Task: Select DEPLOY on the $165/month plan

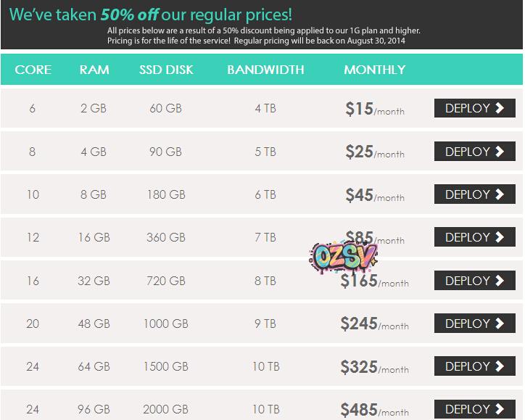Action: pyautogui.click(x=474, y=281)
